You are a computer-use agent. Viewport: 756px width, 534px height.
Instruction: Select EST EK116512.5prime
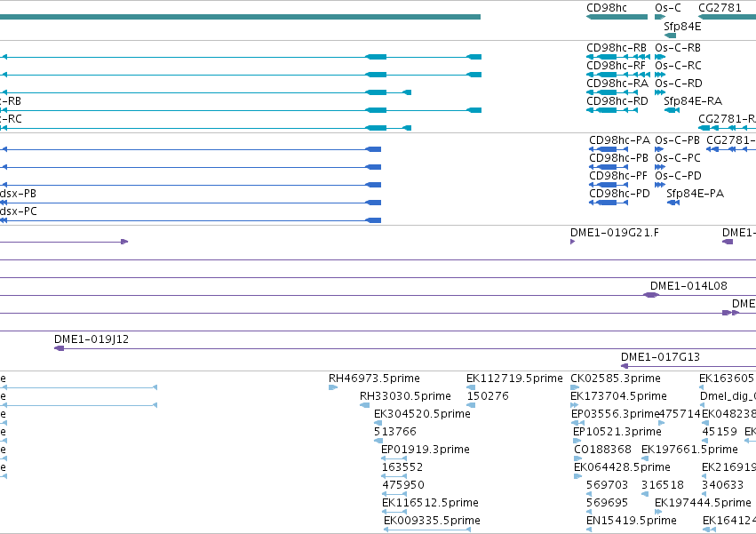pyautogui.click(x=394, y=512)
